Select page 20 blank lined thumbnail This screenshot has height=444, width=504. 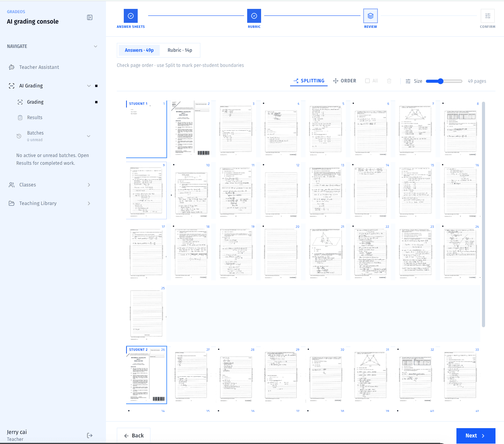(281, 252)
